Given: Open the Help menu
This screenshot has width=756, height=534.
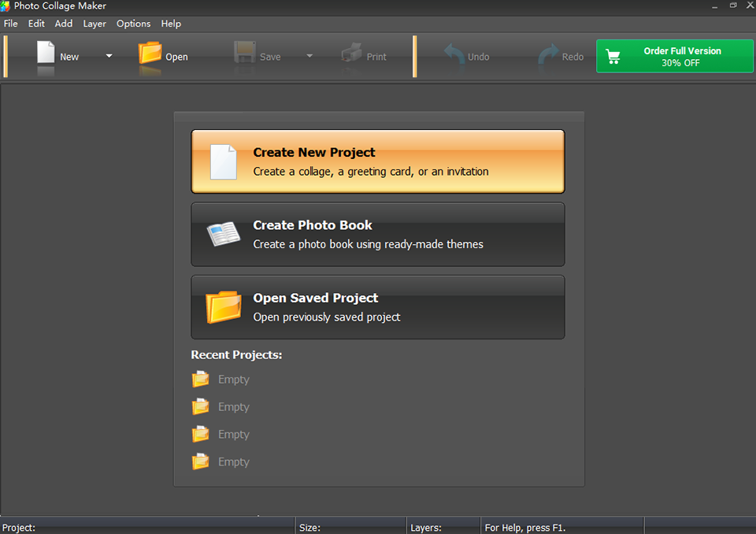Looking at the screenshot, I should (171, 24).
